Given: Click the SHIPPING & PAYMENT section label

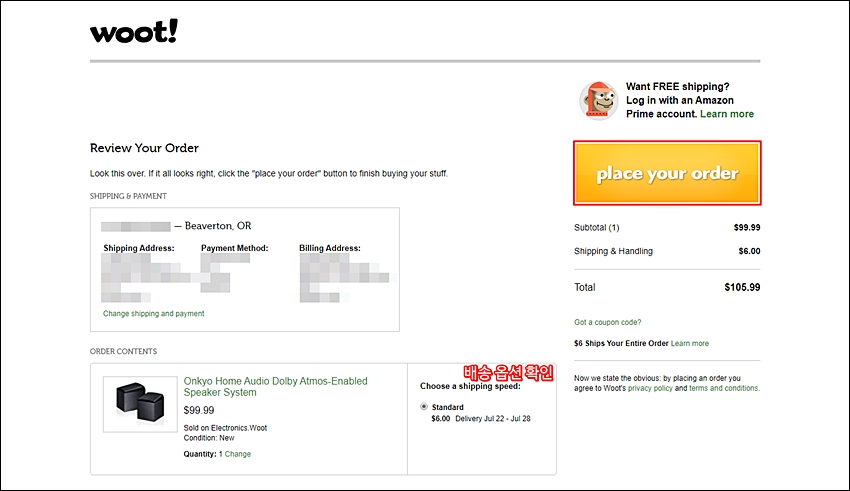Looking at the screenshot, I should [x=128, y=196].
